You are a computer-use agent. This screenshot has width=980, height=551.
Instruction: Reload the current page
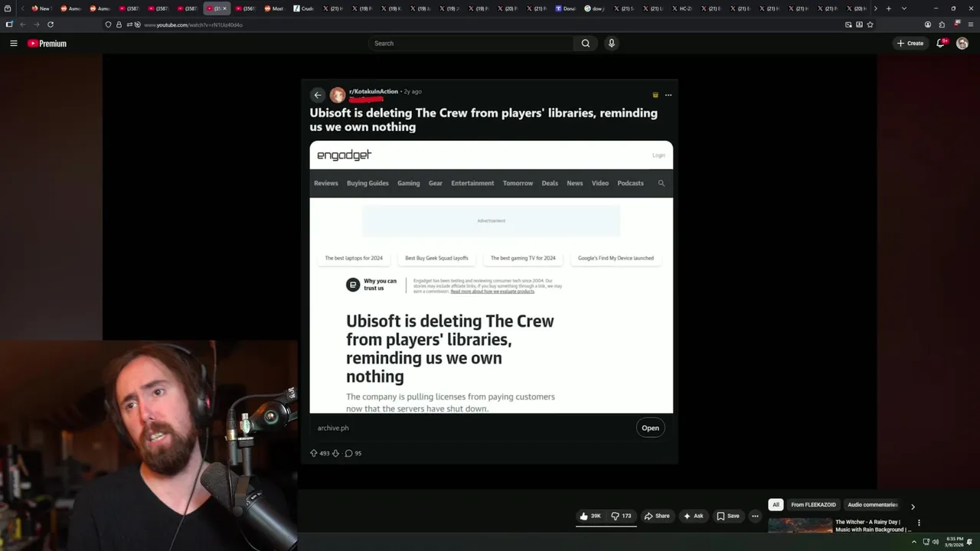pos(51,24)
